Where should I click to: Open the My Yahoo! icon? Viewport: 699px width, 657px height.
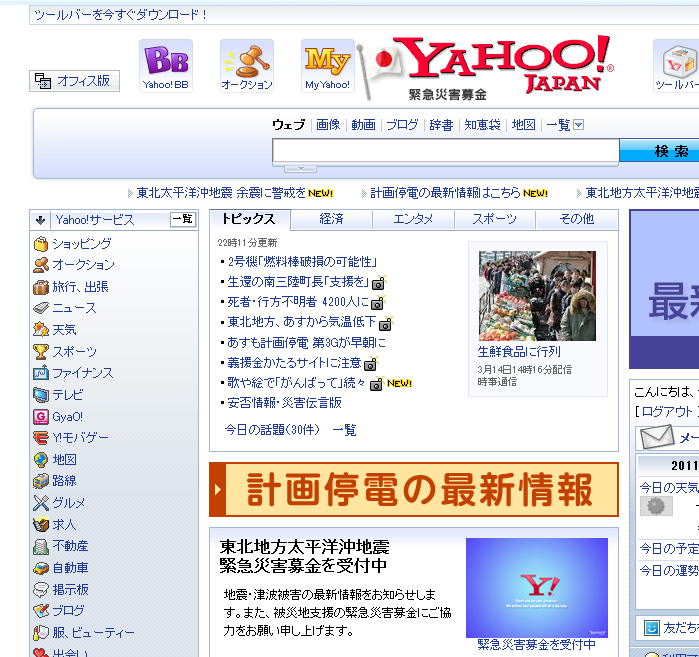[x=328, y=66]
